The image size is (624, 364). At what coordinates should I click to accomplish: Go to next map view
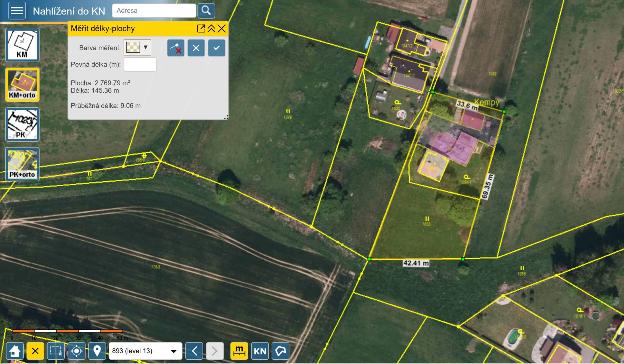pyautogui.click(x=215, y=351)
